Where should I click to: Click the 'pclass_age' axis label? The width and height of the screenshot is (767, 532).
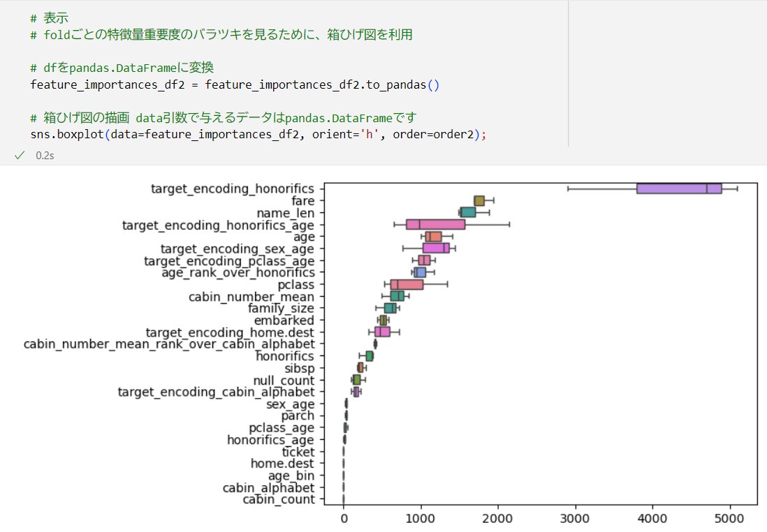click(x=282, y=428)
